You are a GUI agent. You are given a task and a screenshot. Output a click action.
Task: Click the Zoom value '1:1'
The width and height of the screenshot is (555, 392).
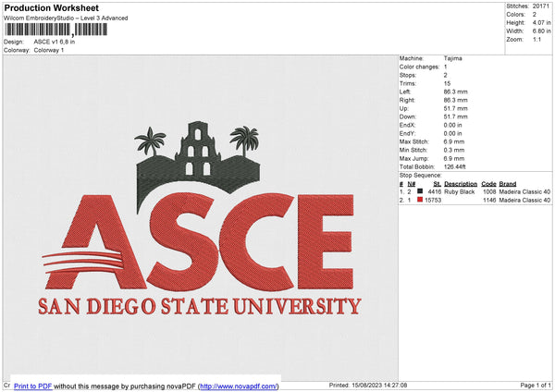[536, 39]
